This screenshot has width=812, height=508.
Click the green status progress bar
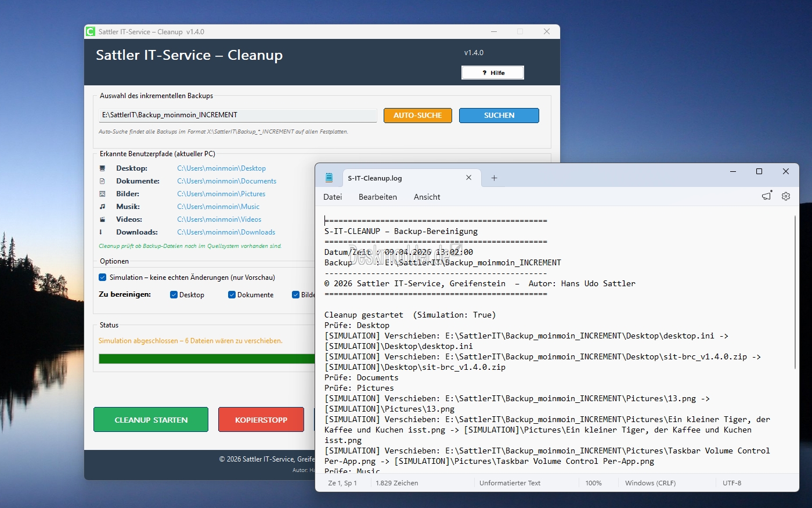click(x=206, y=359)
